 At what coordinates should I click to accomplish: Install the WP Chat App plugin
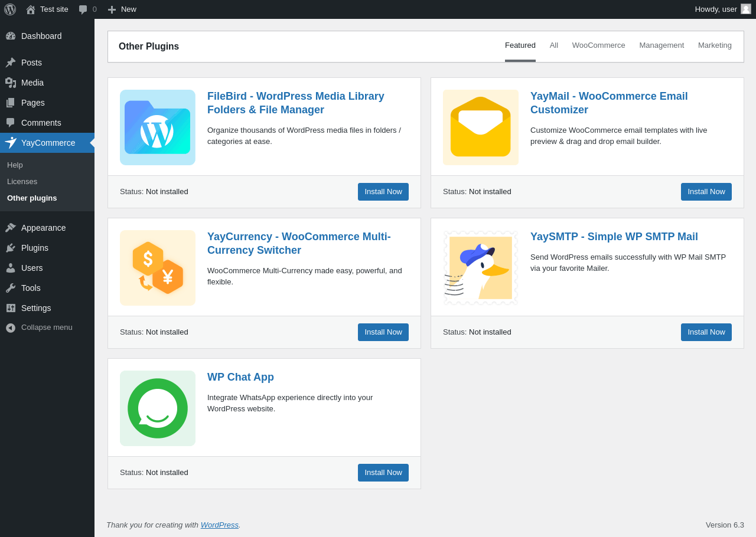click(x=383, y=473)
